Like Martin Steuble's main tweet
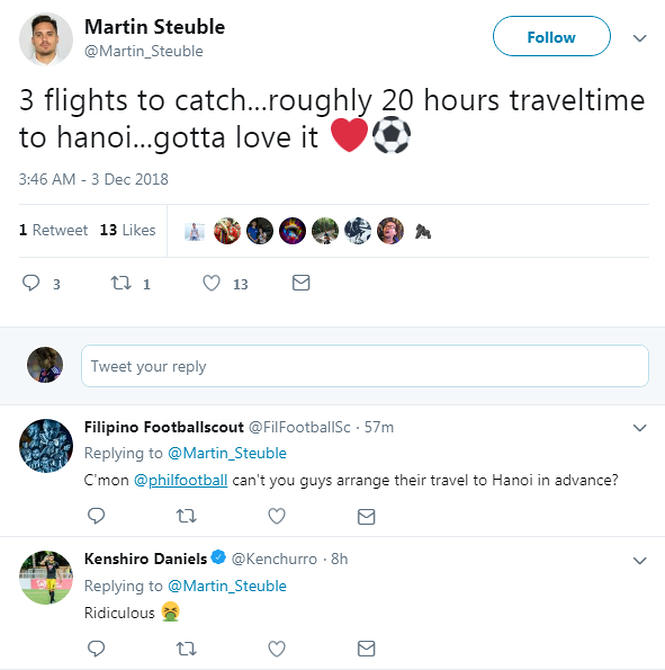The height and width of the screenshot is (670, 665). (x=211, y=284)
